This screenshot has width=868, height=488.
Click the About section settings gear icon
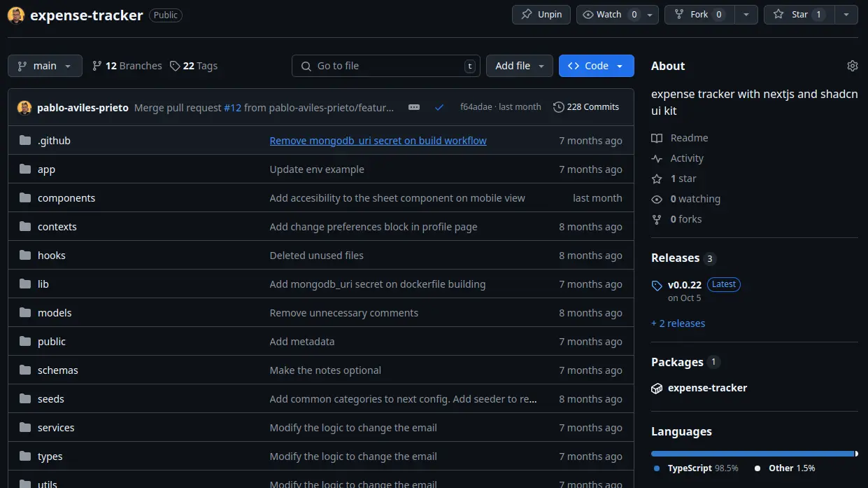point(852,66)
